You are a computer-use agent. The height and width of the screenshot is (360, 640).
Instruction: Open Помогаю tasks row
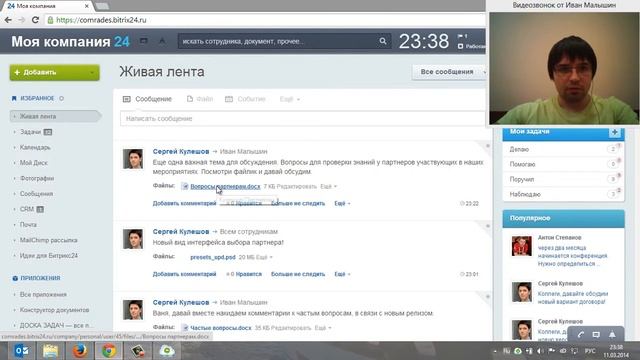coord(563,164)
